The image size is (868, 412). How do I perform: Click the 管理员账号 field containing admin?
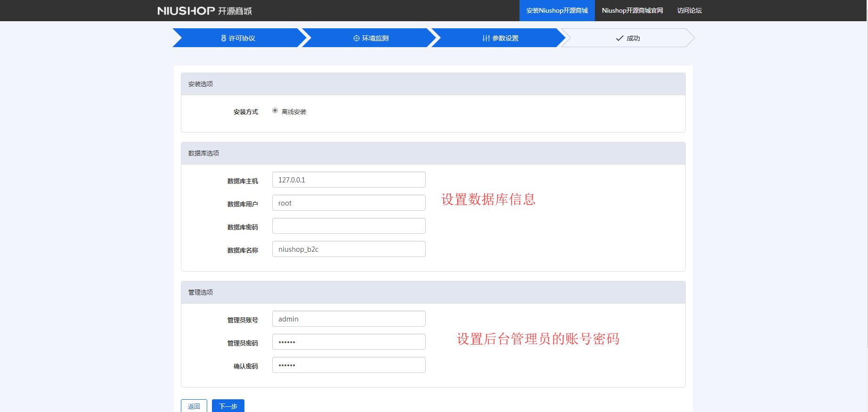(349, 319)
